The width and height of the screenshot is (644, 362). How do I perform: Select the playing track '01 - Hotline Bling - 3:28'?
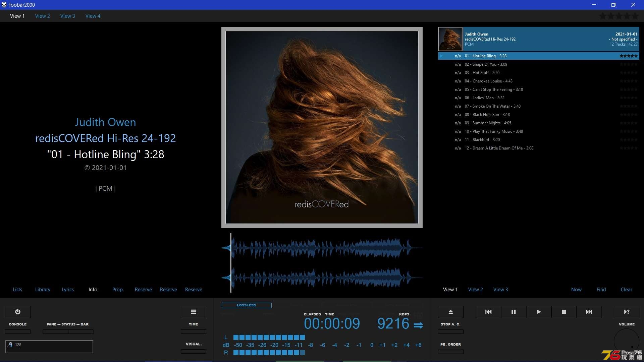pos(539,56)
